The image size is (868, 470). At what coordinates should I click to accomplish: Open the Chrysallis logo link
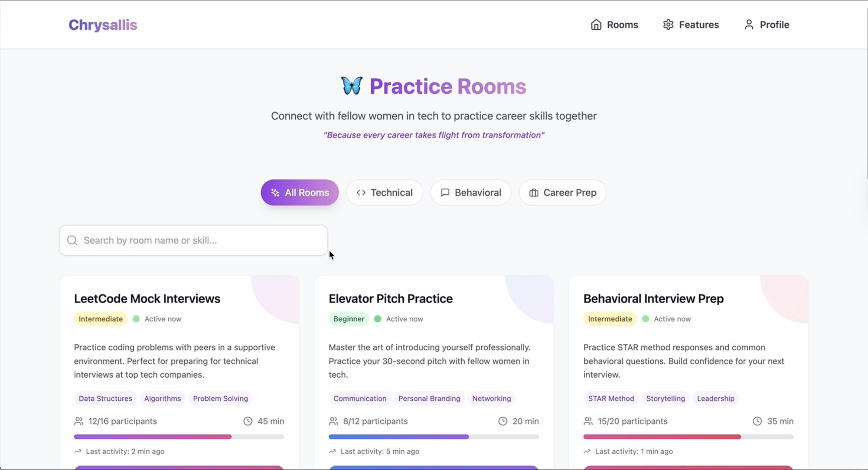tap(103, 25)
